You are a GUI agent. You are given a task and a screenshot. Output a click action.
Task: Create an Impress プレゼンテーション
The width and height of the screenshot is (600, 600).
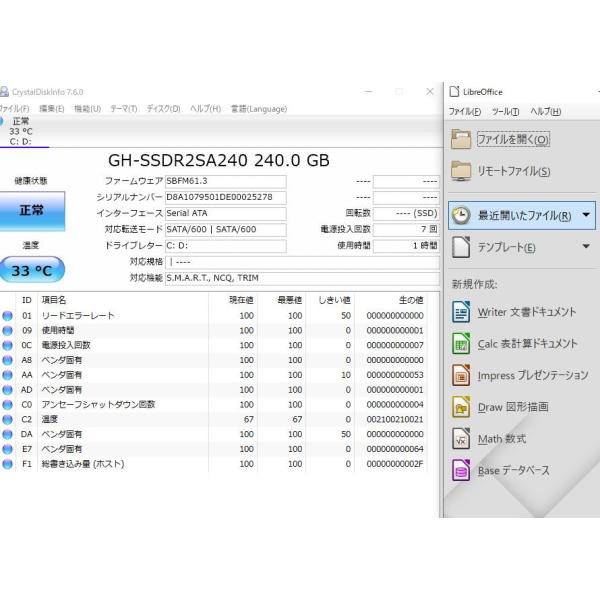pyautogui.click(x=533, y=376)
